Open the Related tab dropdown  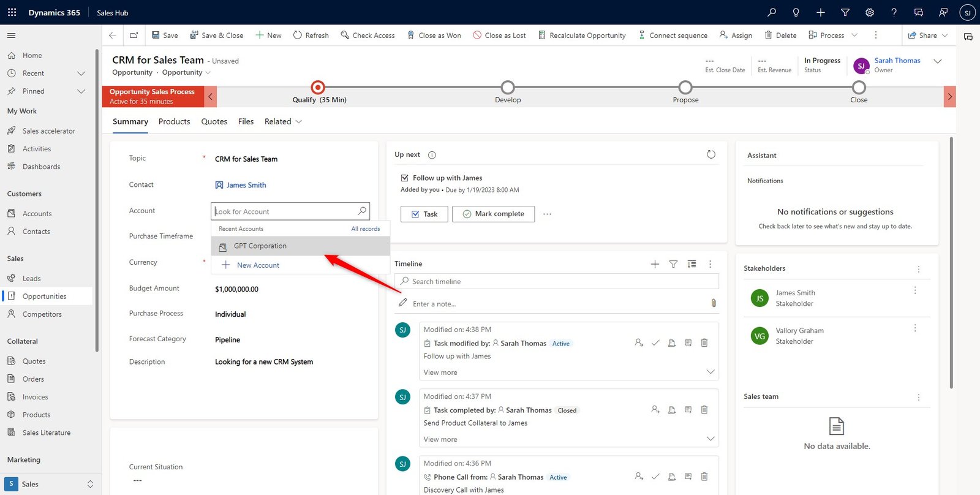pos(284,121)
